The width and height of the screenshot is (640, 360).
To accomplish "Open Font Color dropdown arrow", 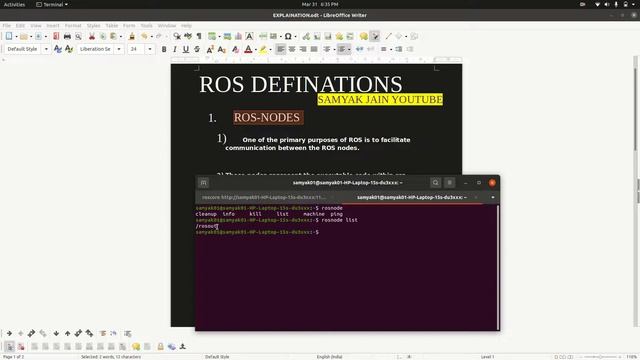I will coord(256,49).
